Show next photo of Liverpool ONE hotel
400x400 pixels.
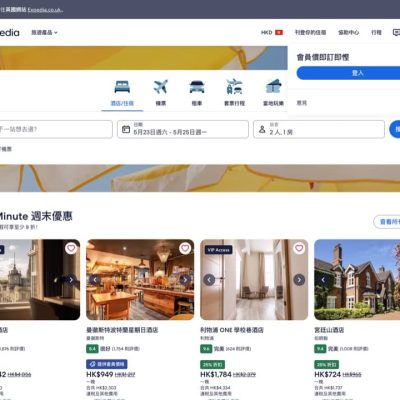299,280
